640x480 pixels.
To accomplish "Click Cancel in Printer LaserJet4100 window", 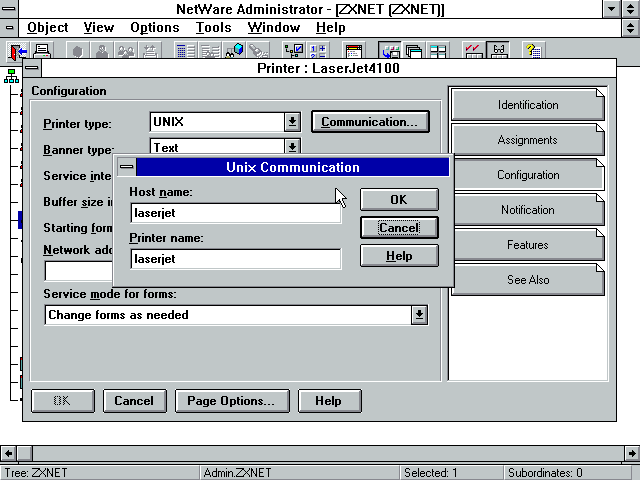I will tap(135, 401).
